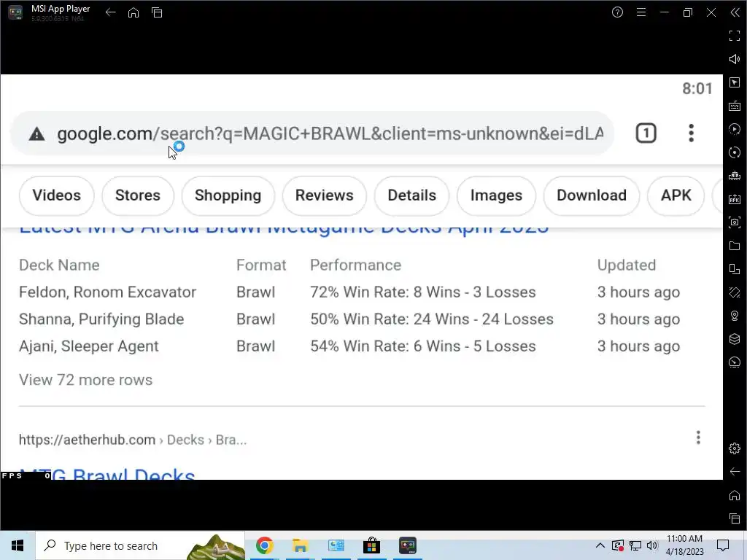Open the Windows Start menu
747x560 pixels.
click(18, 545)
